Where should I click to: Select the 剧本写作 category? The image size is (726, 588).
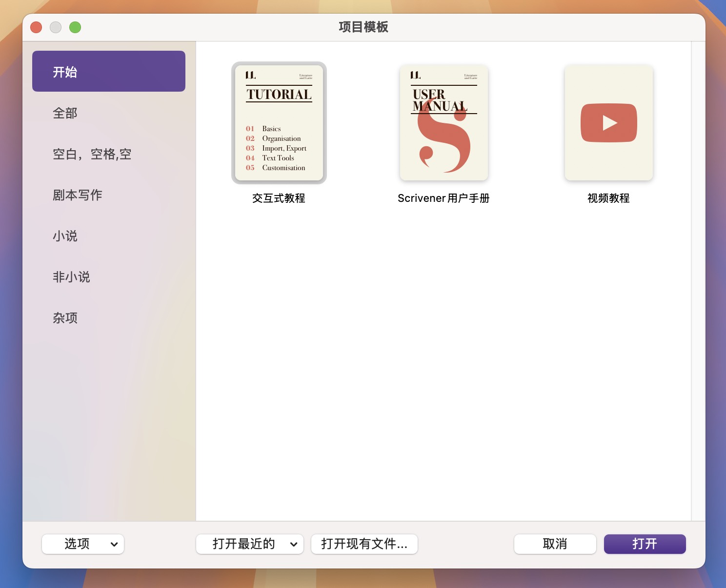click(77, 195)
